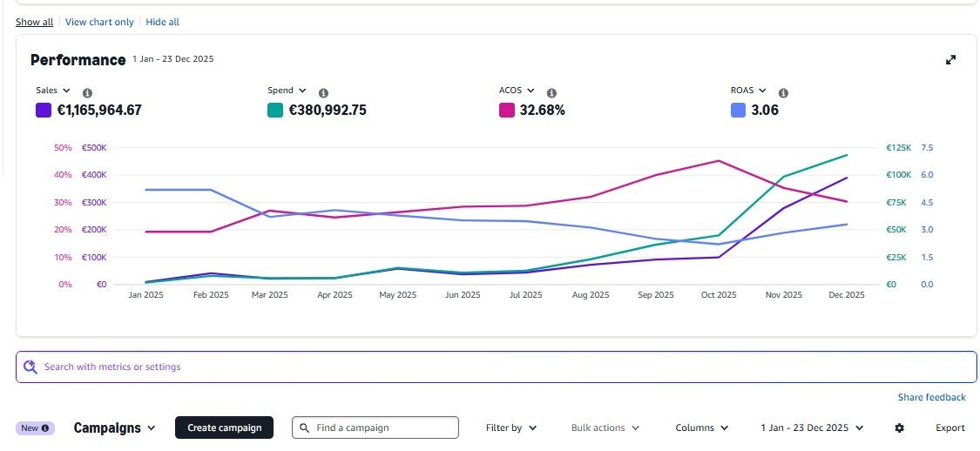The height and width of the screenshot is (451, 980).
Task: Click the Create campaign button
Action: pos(225,427)
